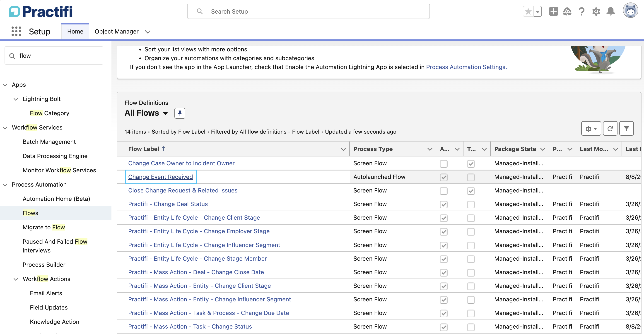644x334 pixels.
Task: Open the Setup gear icon menu
Action: pos(596,12)
